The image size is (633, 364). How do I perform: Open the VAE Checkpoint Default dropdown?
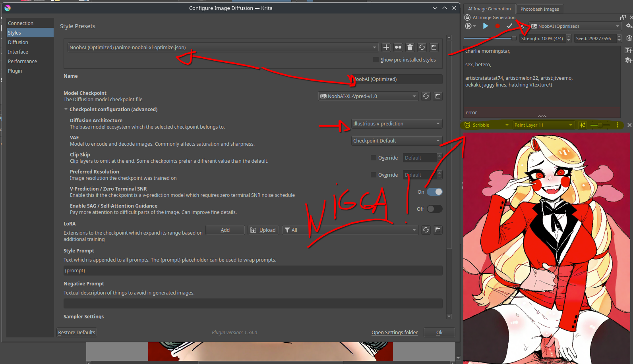(x=397, y=141)
